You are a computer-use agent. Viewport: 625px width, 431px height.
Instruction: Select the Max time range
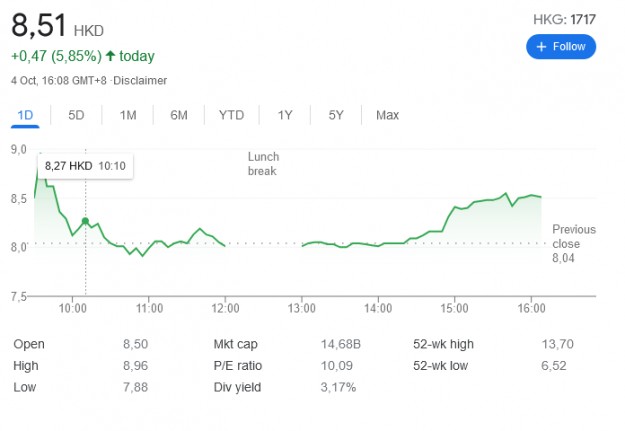click(387, 115)
